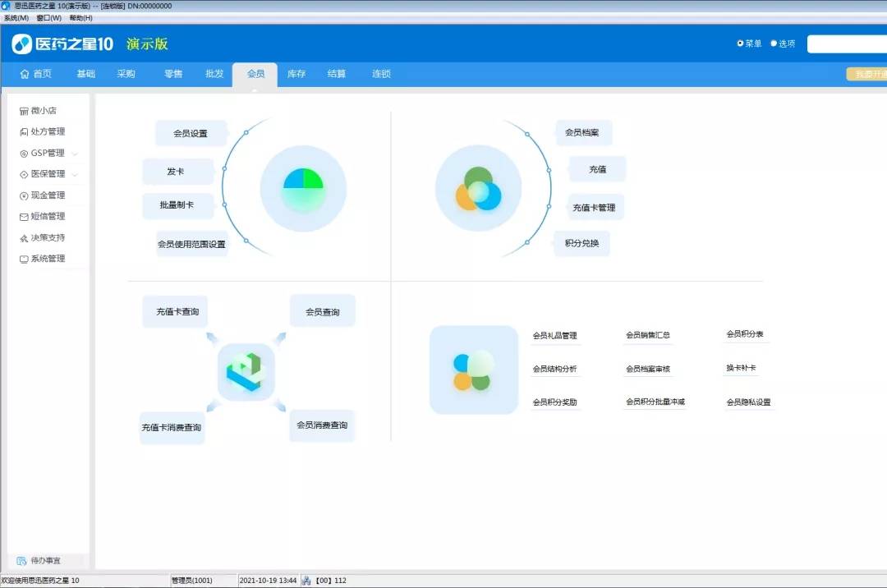Viewport: 887px width, 588px height.
Task: Click the status bar icon beside 【00】
Action: click(x=306, y=581)
